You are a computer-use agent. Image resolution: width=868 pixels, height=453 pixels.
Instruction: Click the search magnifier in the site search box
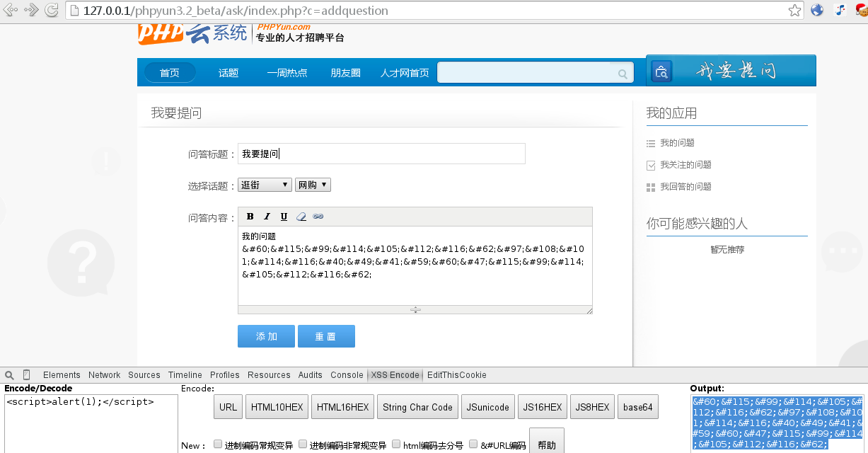coord(623,74)
